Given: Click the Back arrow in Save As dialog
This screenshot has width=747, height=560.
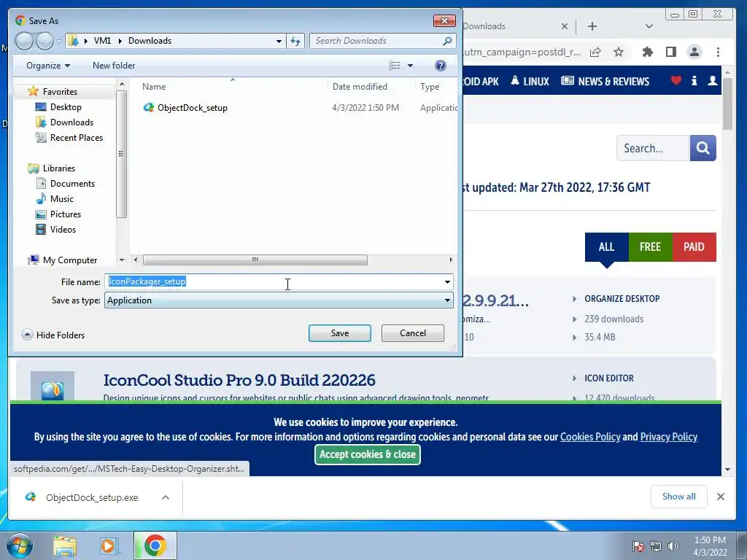Looking at the screenshot, I should point(24,41).
